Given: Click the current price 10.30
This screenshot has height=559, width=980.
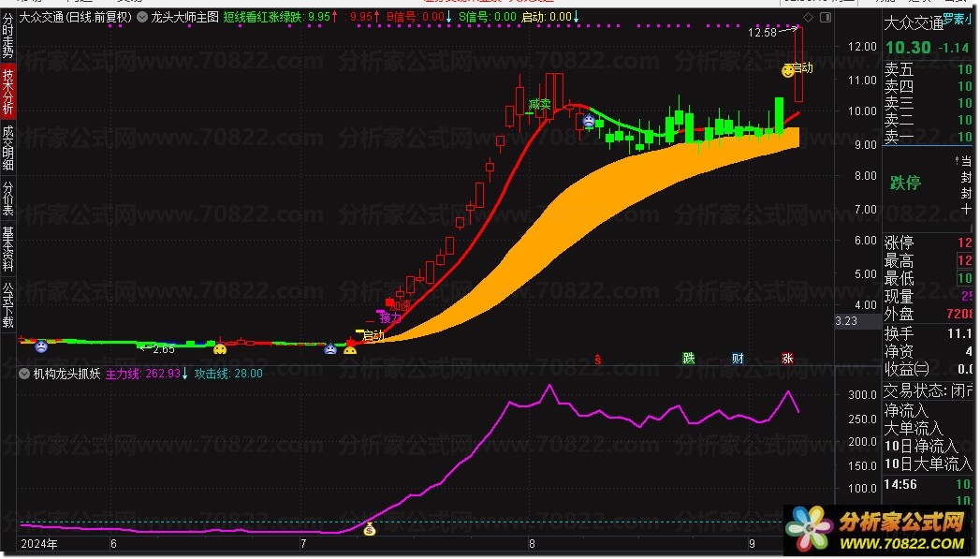Looking at the screenshot, I should [x=908, y=48].
